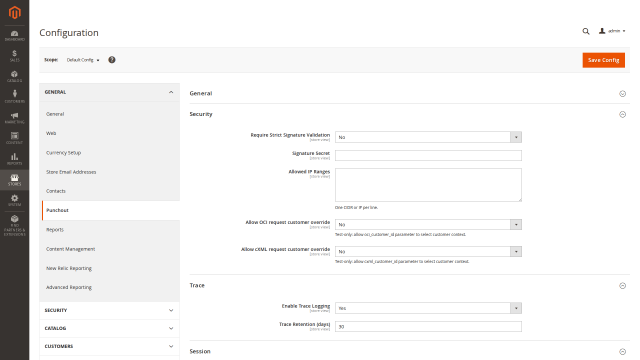Open the admin account dropdown
Screen dimensions: 640x360
[x=612, y=31]
